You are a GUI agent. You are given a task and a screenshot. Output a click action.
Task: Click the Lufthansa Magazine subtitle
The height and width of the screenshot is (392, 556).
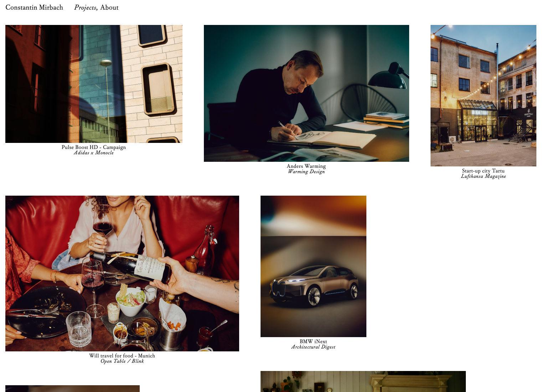coord(483,176)
